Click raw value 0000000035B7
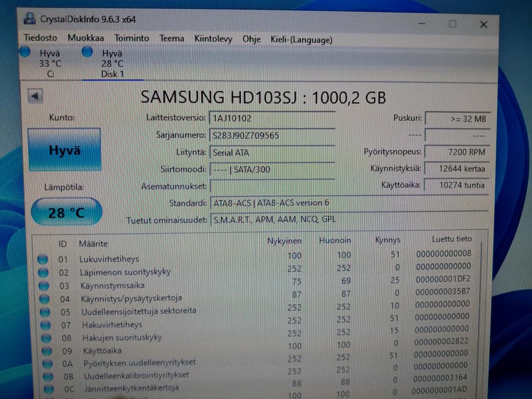 [x=442, y=291]
